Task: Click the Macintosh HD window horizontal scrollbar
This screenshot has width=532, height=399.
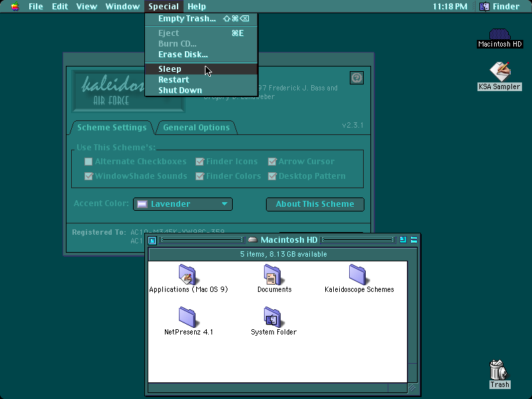Action: 278,388
